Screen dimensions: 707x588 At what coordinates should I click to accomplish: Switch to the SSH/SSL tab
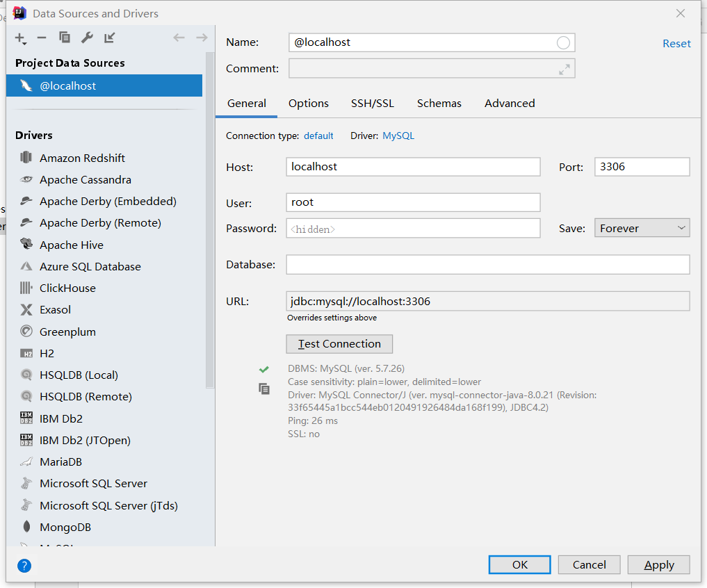tap(372, 104)
